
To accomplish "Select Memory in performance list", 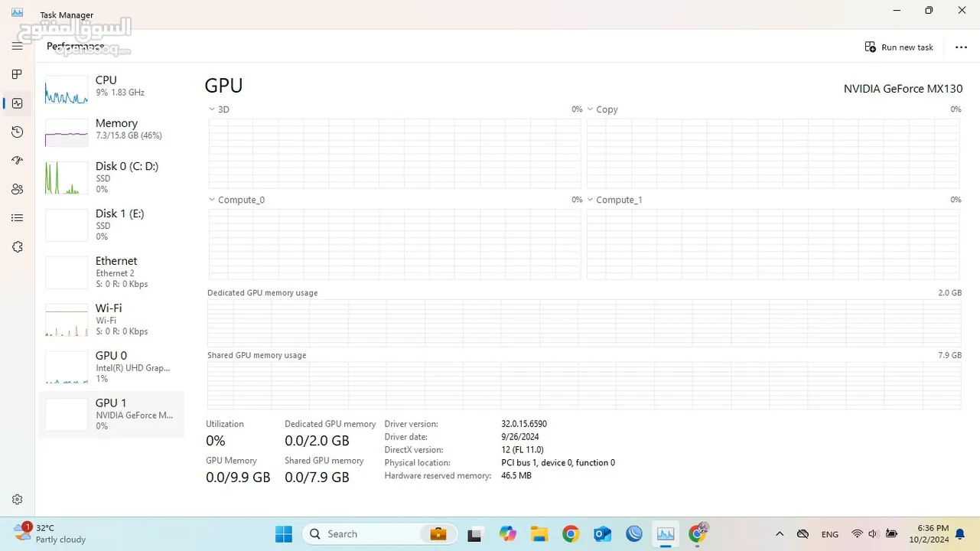I will click(111, 133).
